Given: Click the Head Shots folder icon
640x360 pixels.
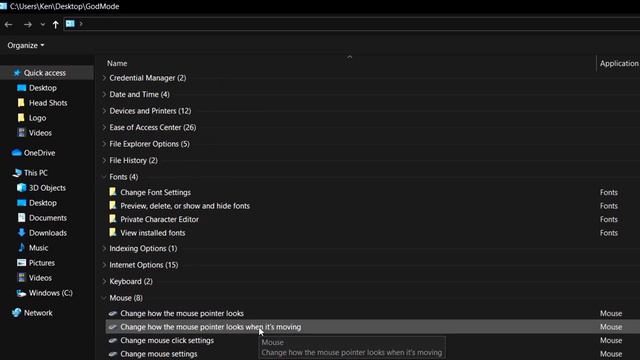Looking at the screenshot, I should tap(21, 102).
